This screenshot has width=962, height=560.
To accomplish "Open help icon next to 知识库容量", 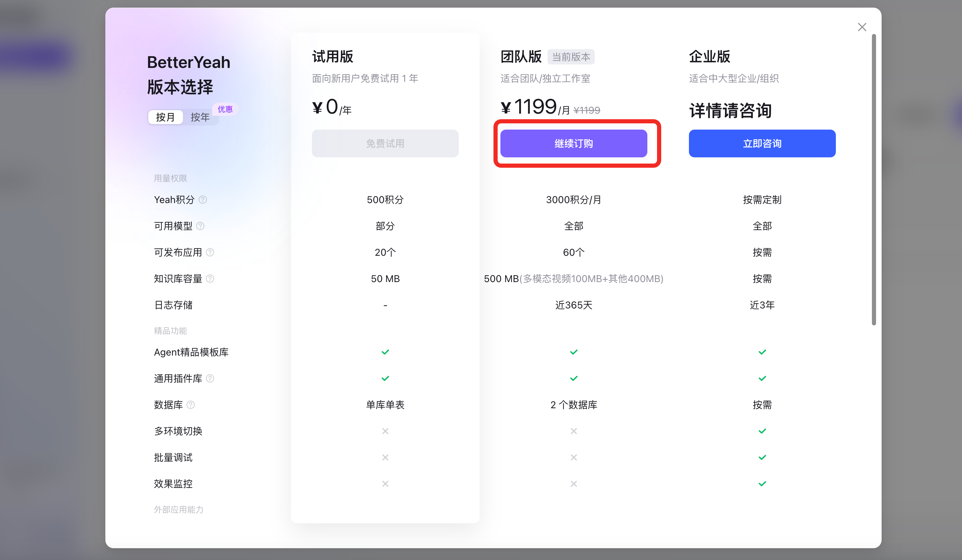I will [210, 279].
